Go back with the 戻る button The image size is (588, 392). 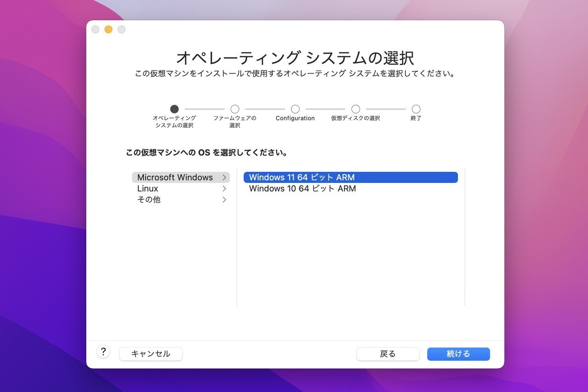click(x=388, y=354)
